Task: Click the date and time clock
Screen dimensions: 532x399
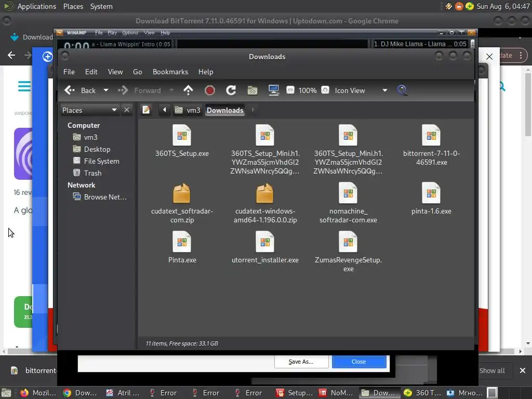Action: [503, 6]
